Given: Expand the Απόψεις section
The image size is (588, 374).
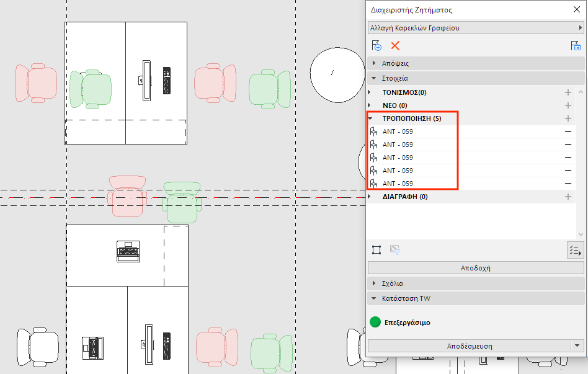Looking at the screenshot, I should (x=374, y=63).
